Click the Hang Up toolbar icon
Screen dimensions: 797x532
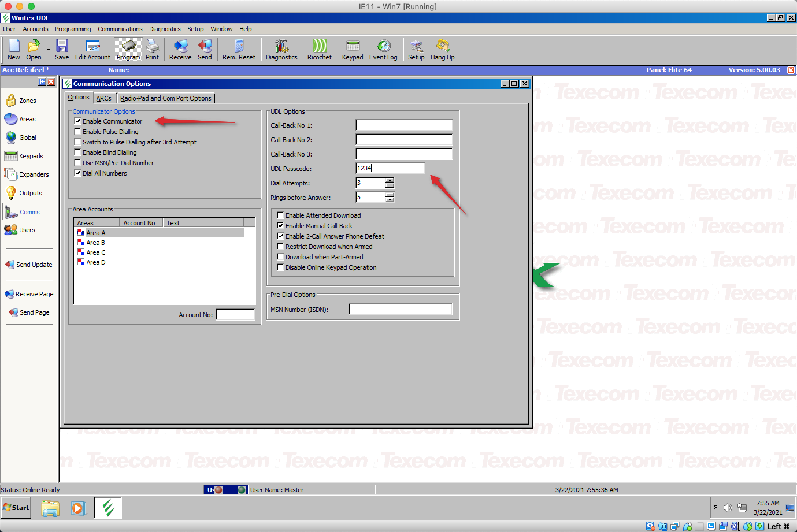442,50
